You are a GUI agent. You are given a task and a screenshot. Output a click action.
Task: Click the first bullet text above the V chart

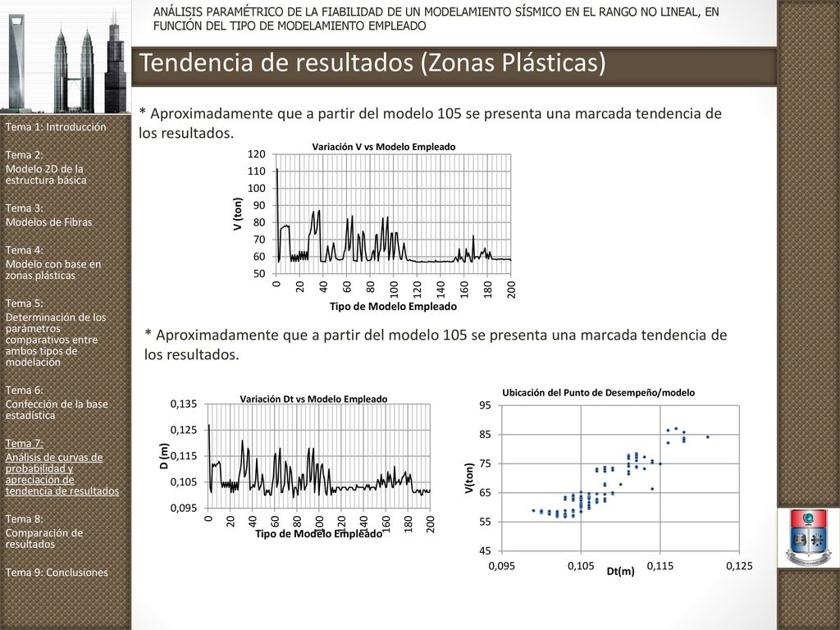coord(430,123)
